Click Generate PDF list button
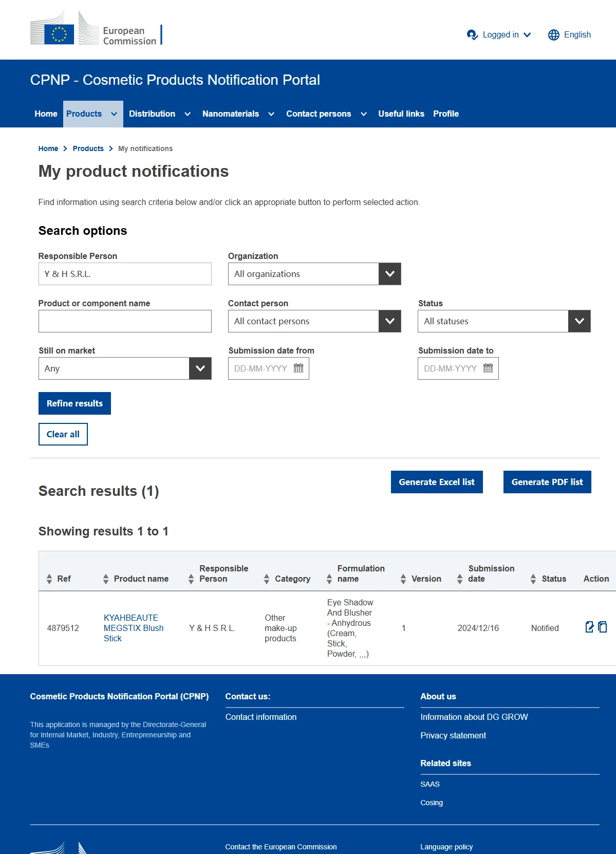 coord(547,482)
